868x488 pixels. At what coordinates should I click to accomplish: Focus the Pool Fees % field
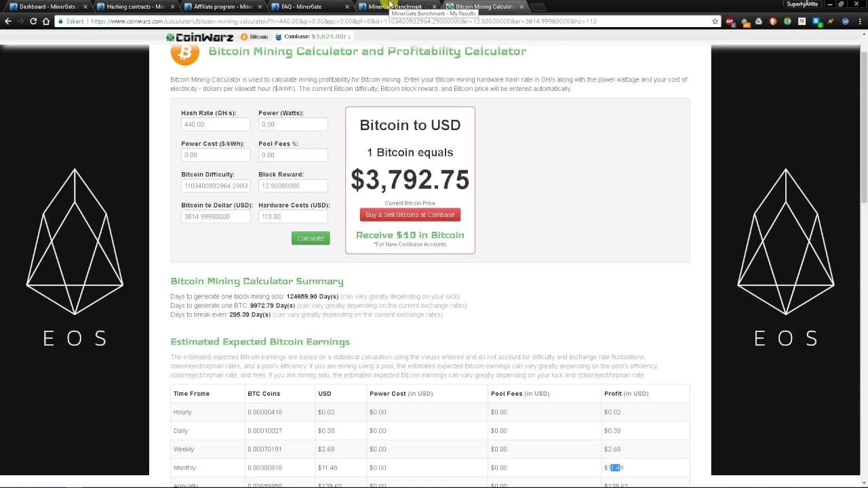point(293,155)
